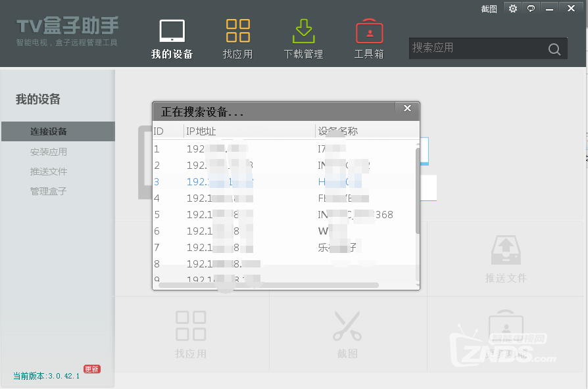Click the search magnifier icon

(x=554, y=49)
